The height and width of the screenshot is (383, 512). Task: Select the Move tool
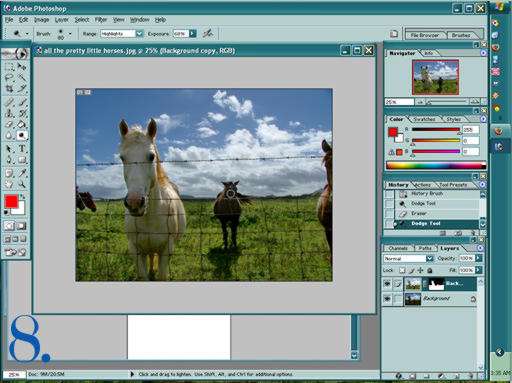pos(22,67)
